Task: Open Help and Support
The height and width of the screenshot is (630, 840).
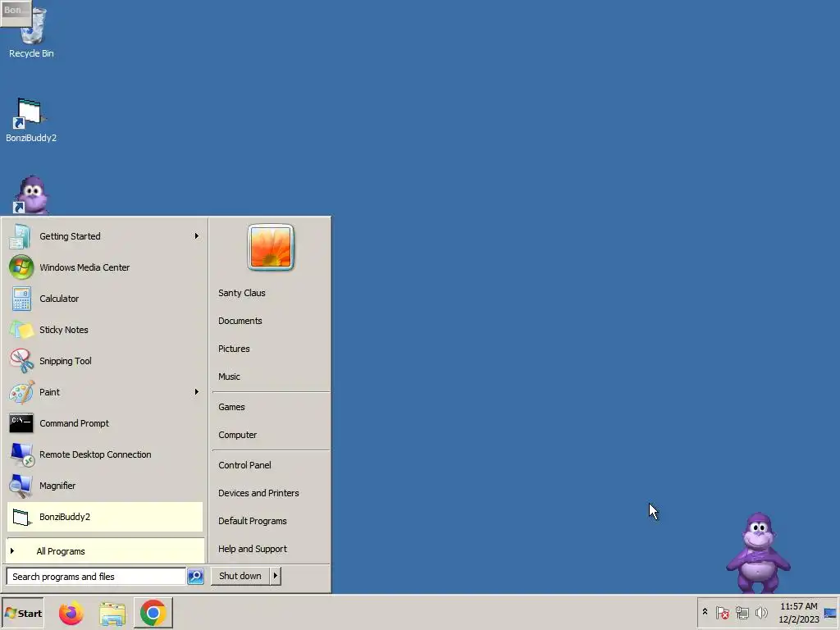Action: [x=253, y=549]
